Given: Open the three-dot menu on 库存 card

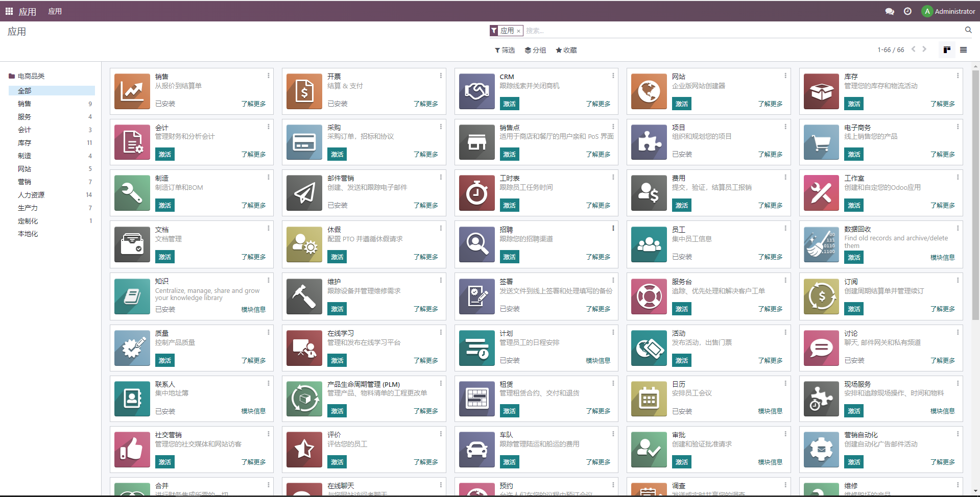Looking at the screenshot, I should click(x=958, y=76).
